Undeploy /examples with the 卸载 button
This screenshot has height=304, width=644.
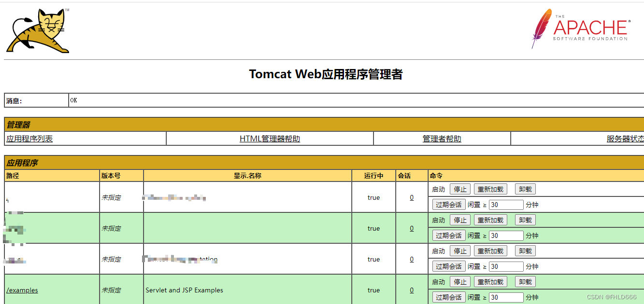[x=525, y=281]
